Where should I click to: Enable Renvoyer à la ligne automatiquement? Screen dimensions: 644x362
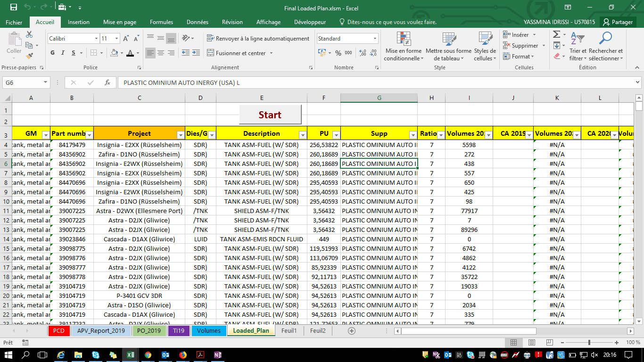click(258, 39)
